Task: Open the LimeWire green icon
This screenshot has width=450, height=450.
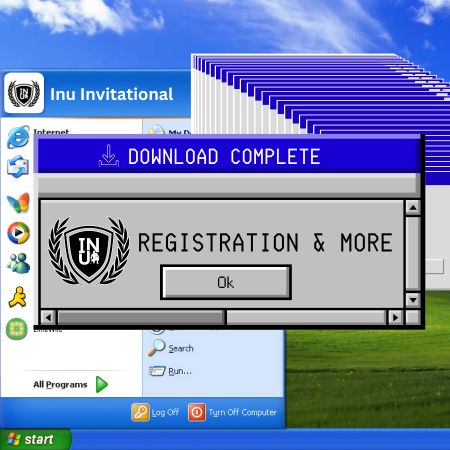Action: [x=17, y=329]
